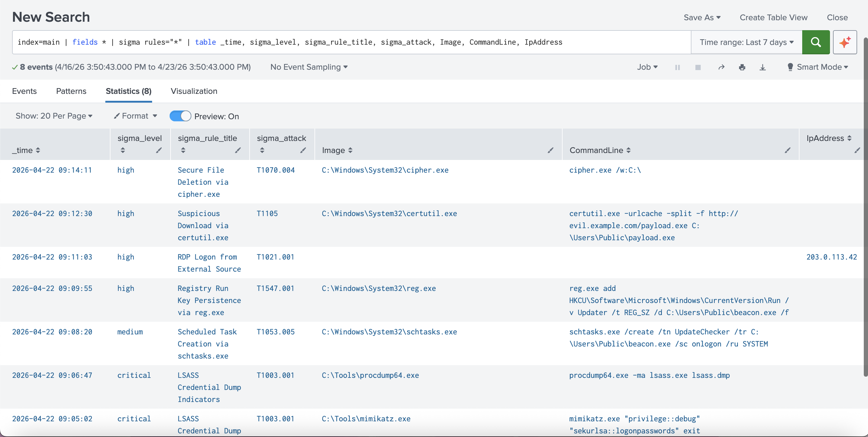Open the AI assistant sparkle icon
Viewport: 868px width, 437px height.
(845, 42)
